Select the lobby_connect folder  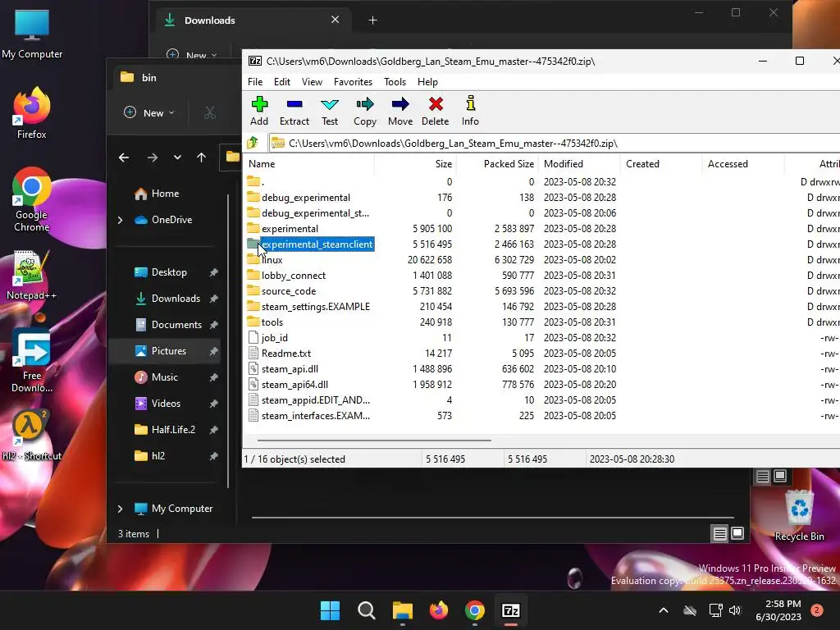(293, 276)
